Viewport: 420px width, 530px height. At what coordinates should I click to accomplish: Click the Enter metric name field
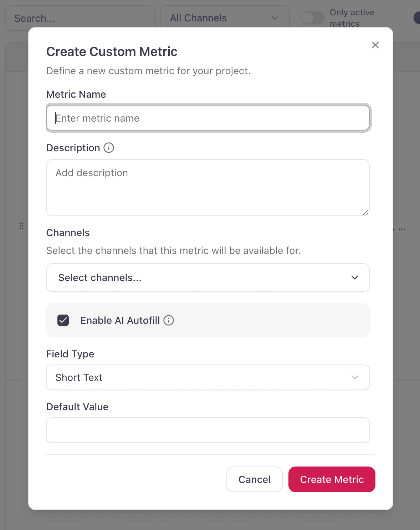click(x=208, y=118)
